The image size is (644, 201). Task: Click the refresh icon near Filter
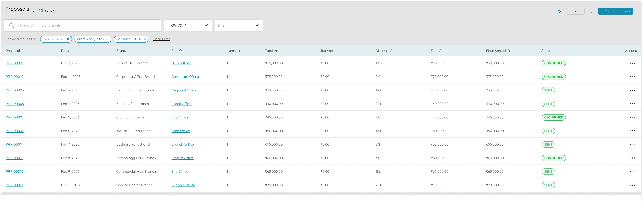point(559,11)
